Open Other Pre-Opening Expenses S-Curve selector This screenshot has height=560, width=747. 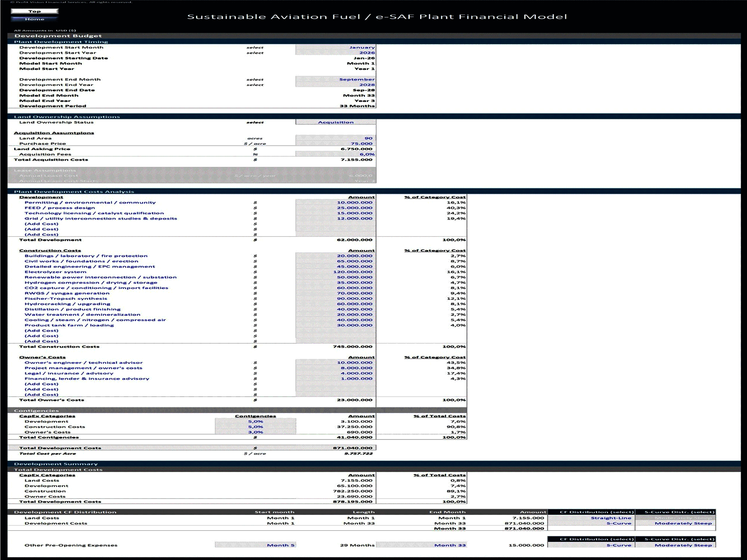[591, 545]
